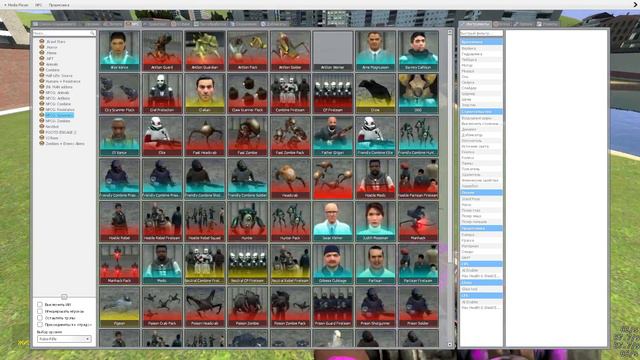Viewport: 640px width, 360px height.
Task: Open the weapon selection dropdown
Action: tap(64, 339)
